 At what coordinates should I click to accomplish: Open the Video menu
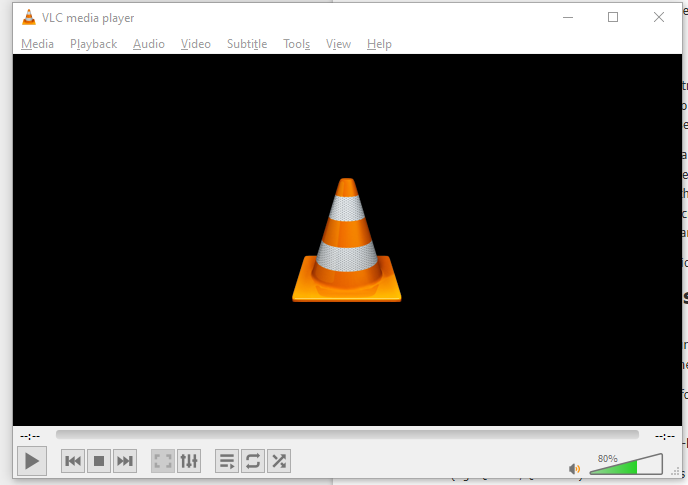(196, 44)
